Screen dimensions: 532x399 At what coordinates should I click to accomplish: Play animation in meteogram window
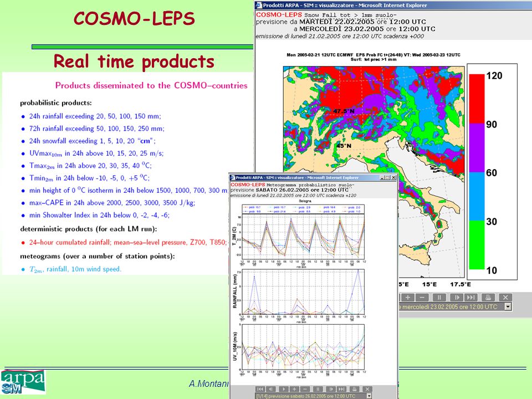283,389
